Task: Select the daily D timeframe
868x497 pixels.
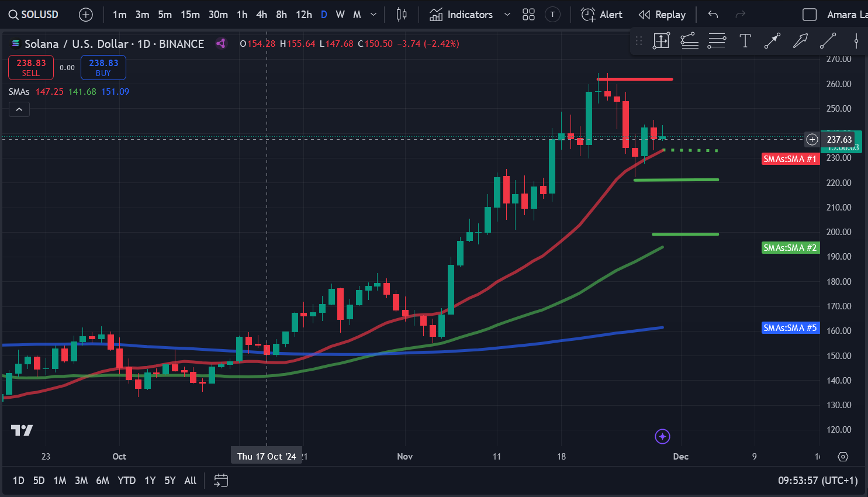Action: tap(324, 15)
